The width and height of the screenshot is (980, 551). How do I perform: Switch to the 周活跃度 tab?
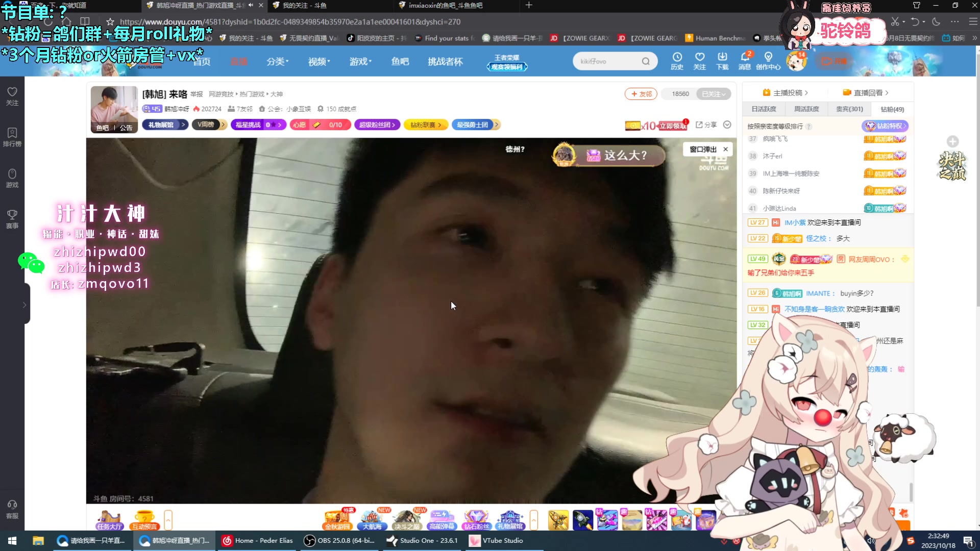click(806, 109)
